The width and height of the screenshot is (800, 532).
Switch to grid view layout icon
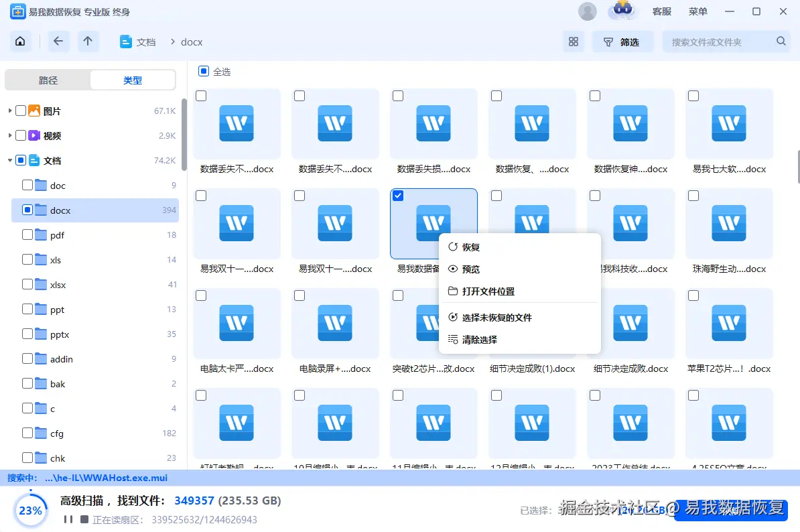click(x=574, y=42)
